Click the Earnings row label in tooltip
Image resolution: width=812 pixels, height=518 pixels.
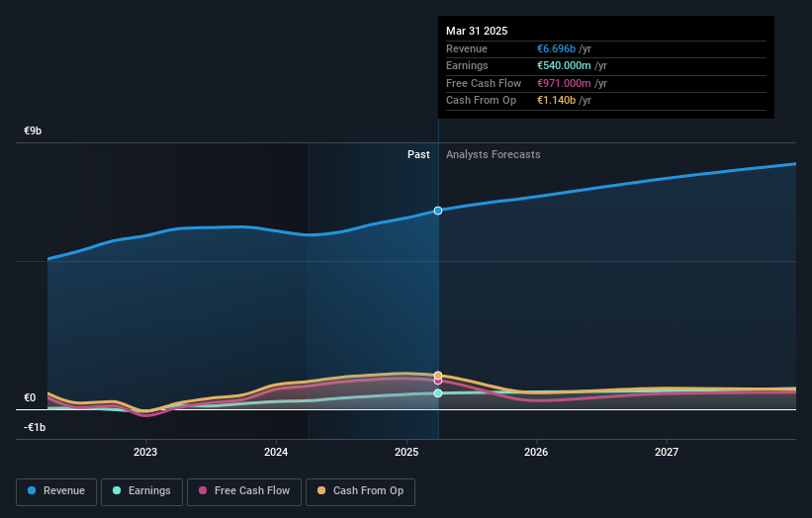pyautogui.click(x=467, y=65)
